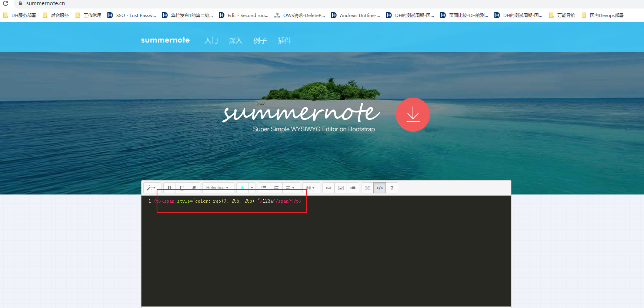Reload the page in browser
The image size is (644, 308).
pos(6,3)
